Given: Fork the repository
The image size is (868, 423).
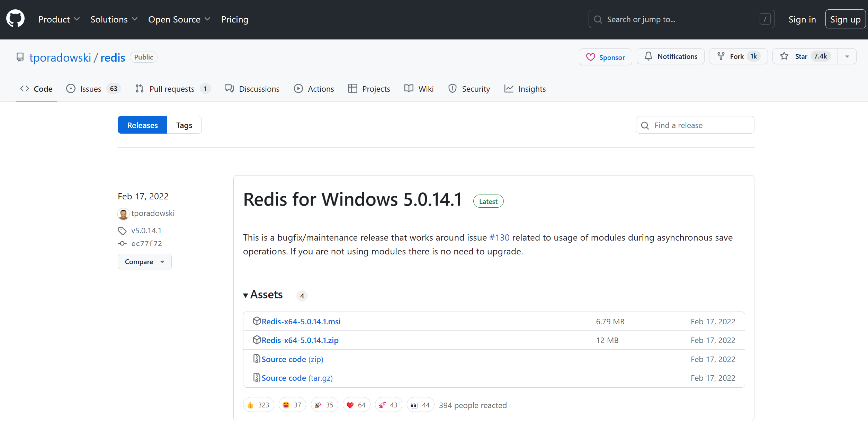Looking at the screenshot, I should click(x=738, y=56).
